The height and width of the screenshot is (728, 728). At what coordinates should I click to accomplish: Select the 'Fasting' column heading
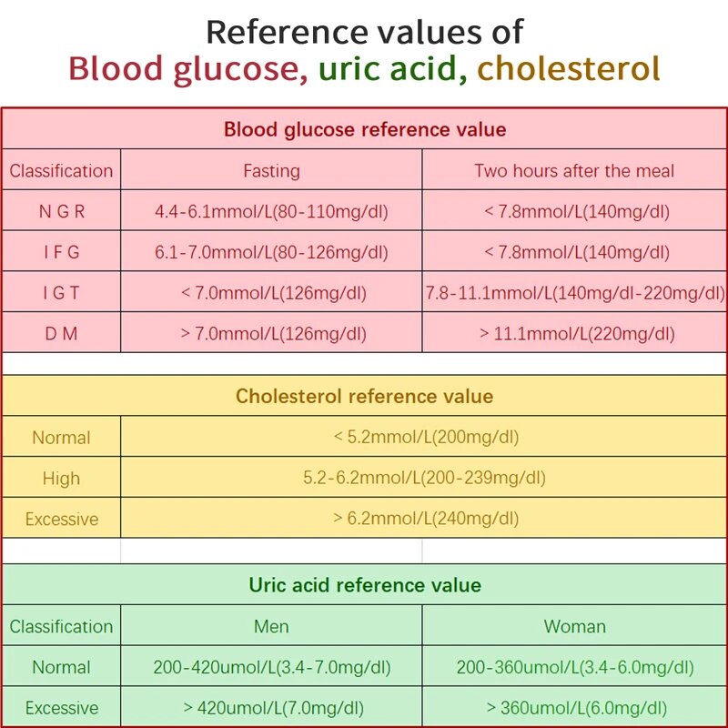[x=271, y=170]
